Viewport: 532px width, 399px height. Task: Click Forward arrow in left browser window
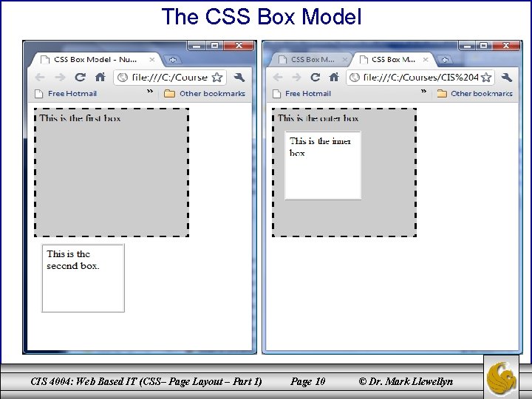(60, 78)
